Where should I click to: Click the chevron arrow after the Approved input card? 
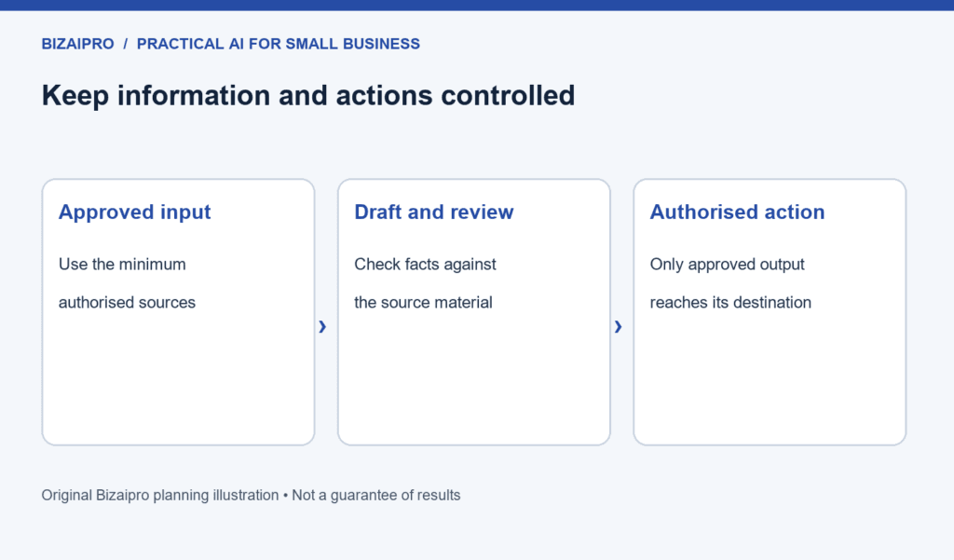click(x=322, y=327)
